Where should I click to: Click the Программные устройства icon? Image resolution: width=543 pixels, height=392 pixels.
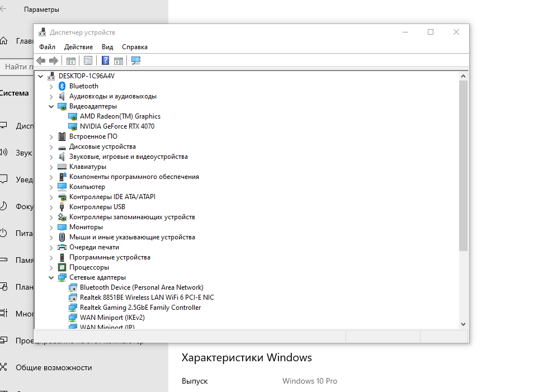(x=62, y=257)
